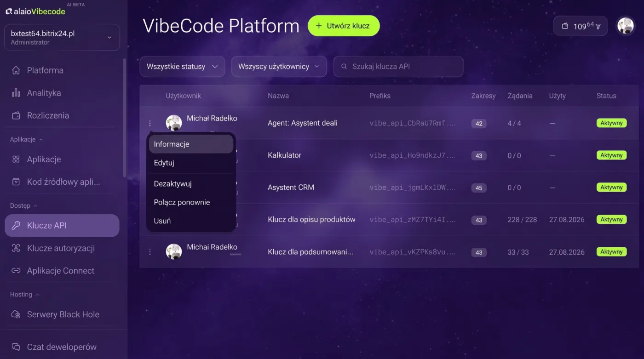Click the Utwórz klucz button
This screenshot has width=644, height=359.
(x=344, y=26)
